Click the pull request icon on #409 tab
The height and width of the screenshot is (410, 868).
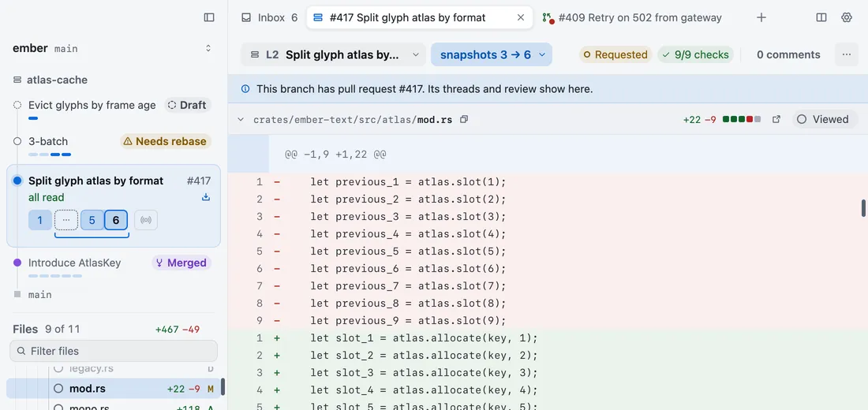point(548,17)
